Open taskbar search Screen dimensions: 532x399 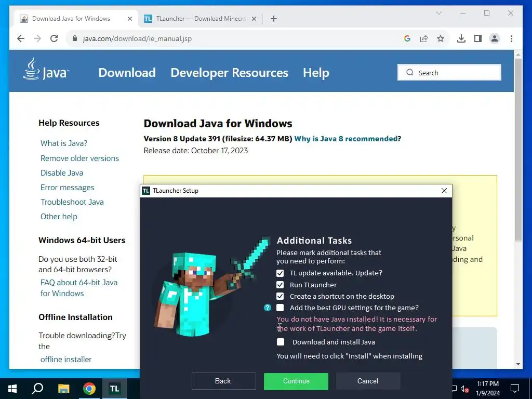37,389
